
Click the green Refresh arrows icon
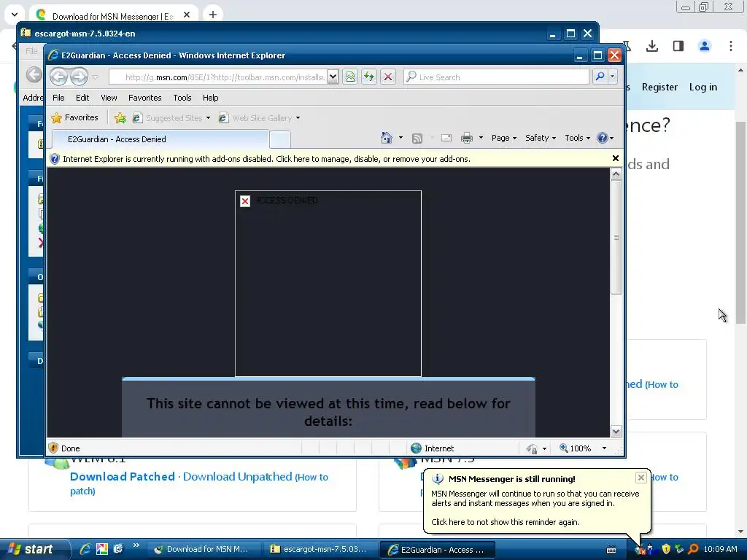[x=369, y=77]
